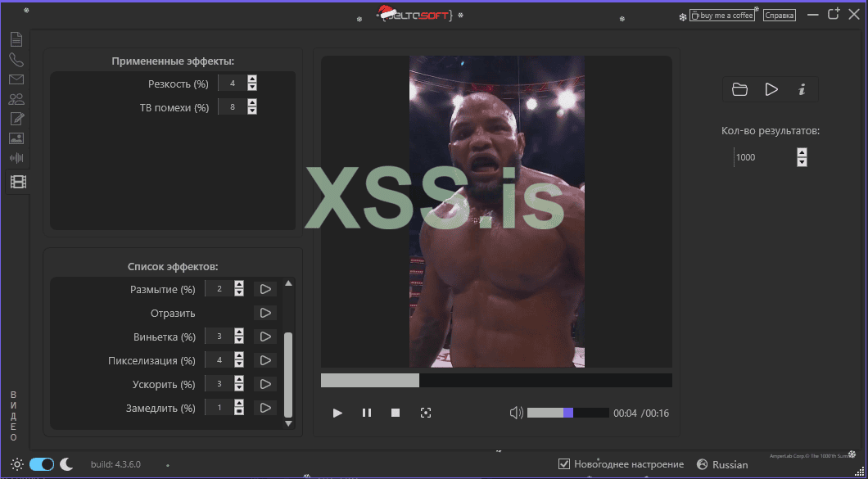Click the Отразить effect label

(173, 313)
